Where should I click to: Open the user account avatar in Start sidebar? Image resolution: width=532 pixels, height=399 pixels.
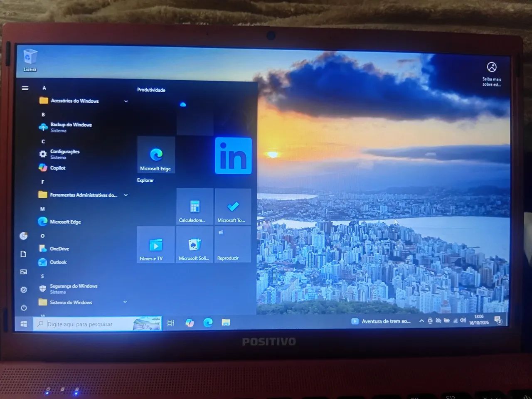point(24,236)
